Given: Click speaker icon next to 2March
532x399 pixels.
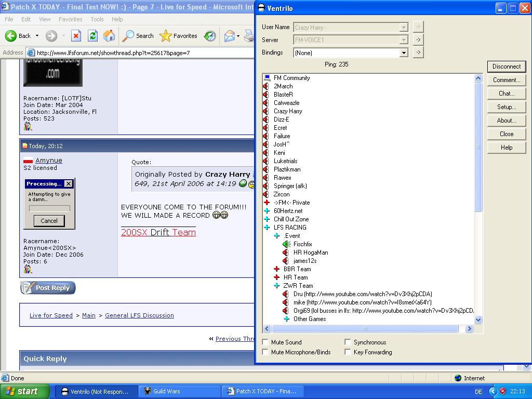Looking at the screenshot, I should tap(266, 86).
